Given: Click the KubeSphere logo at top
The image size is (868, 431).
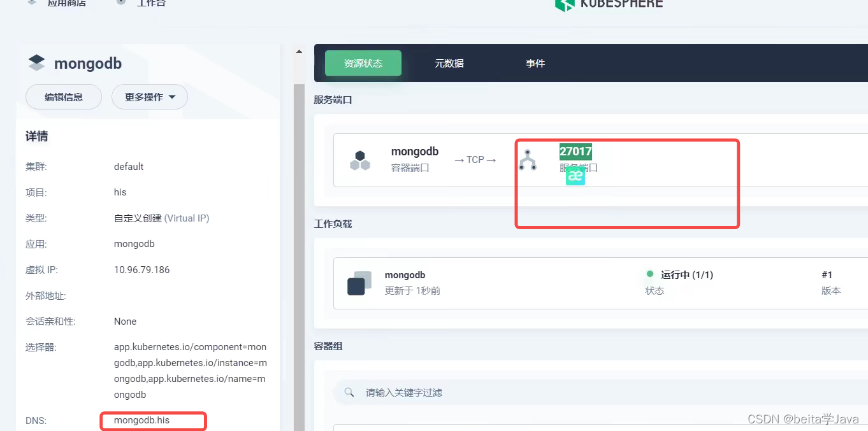Looking at the screenshot, I should pos(609,4).
